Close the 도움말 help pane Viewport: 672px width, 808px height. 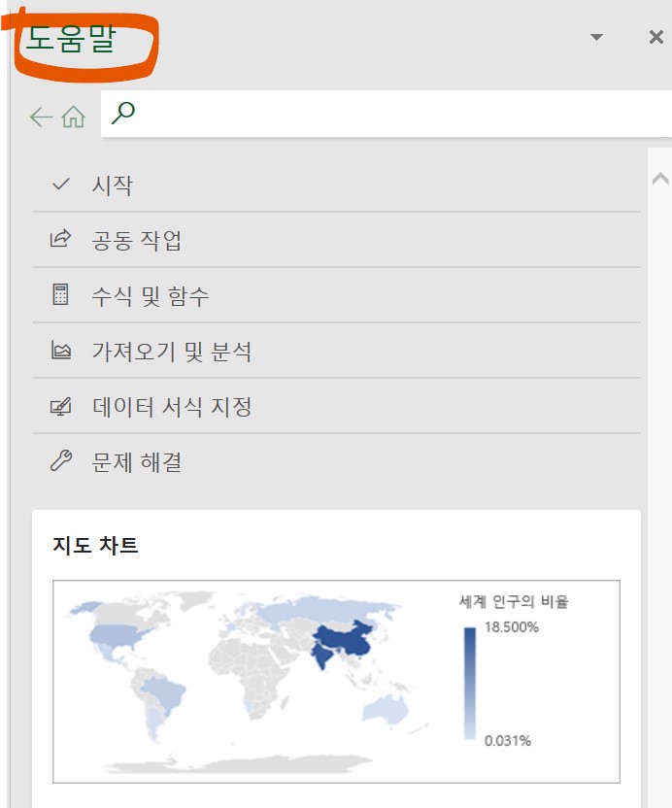pos(656,37)
